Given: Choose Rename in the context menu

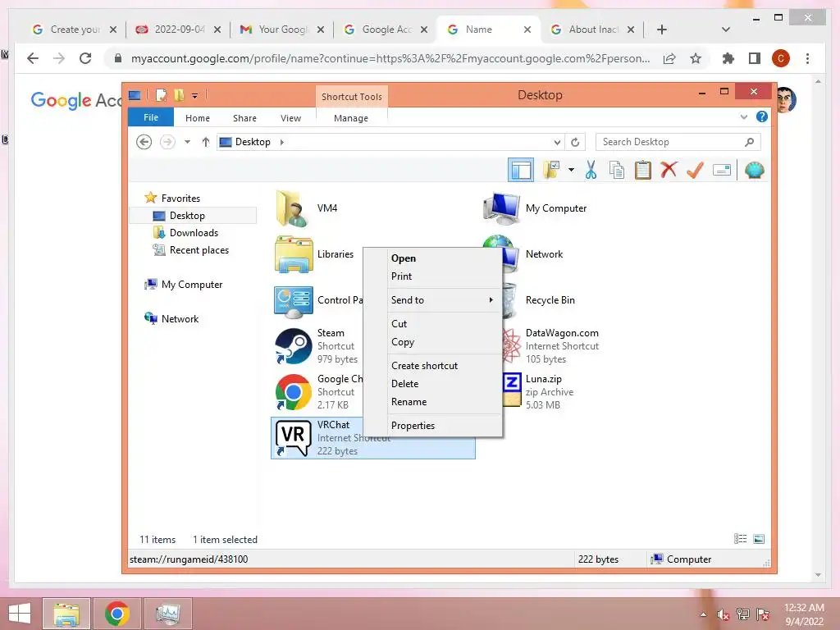Looking at the screenshot, I should pos(409,402).
